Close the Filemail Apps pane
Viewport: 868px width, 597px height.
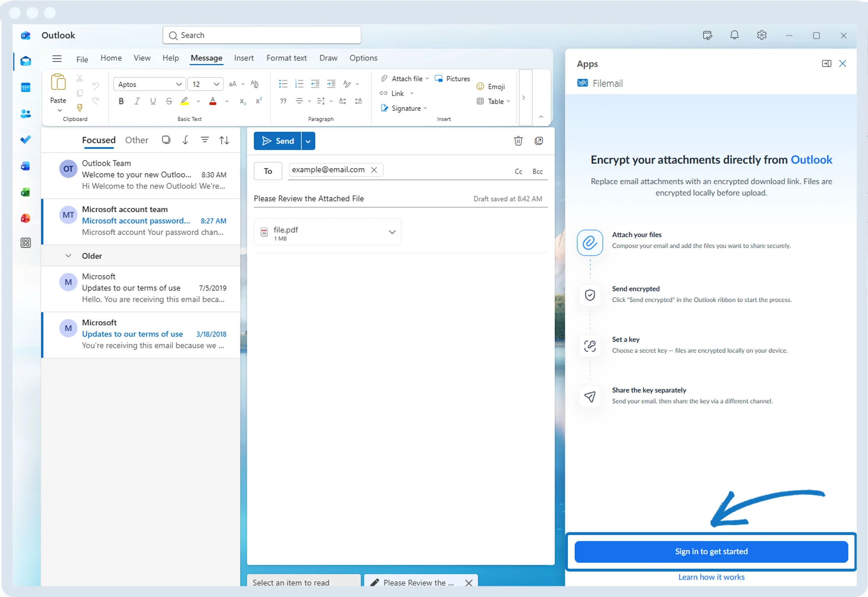coord(843,64)
